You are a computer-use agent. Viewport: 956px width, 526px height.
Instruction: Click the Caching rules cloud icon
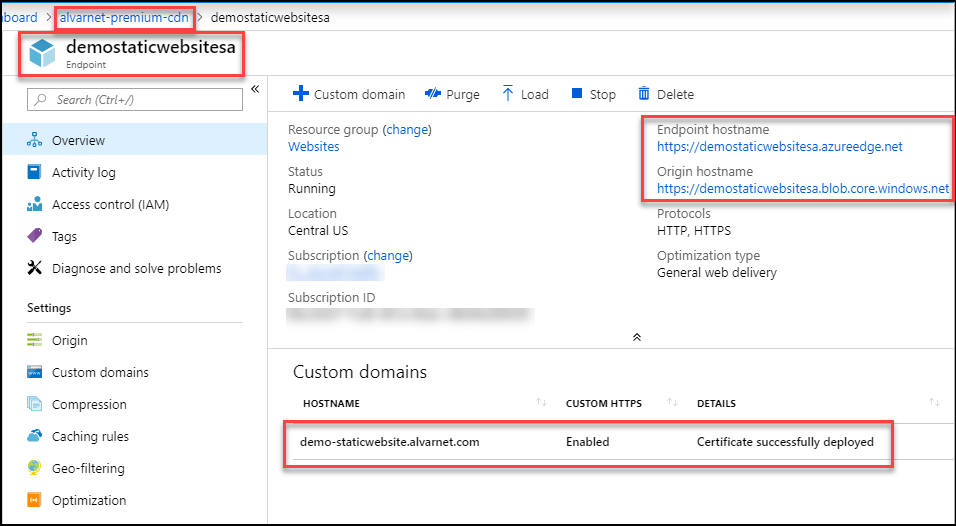click(35, 436)
